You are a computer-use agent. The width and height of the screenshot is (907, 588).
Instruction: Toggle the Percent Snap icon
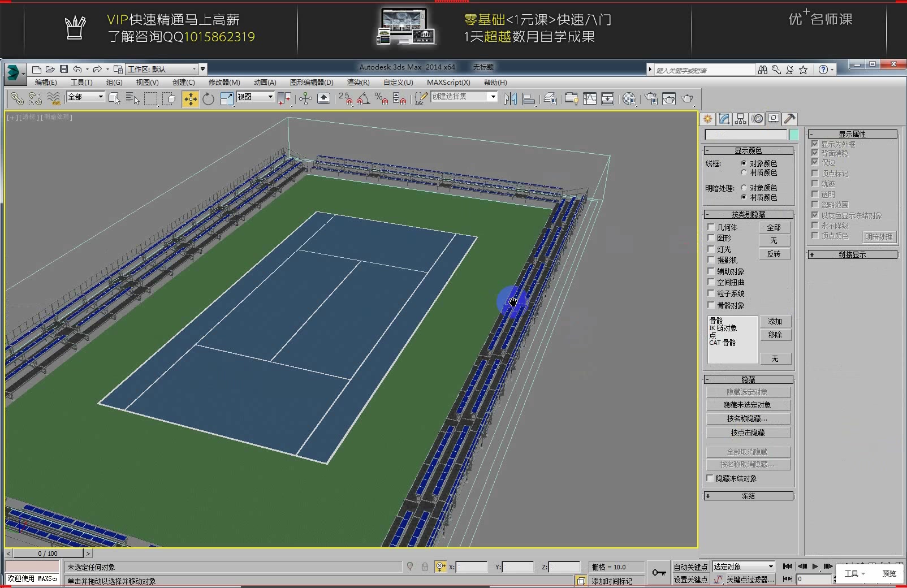click(382, 99)
